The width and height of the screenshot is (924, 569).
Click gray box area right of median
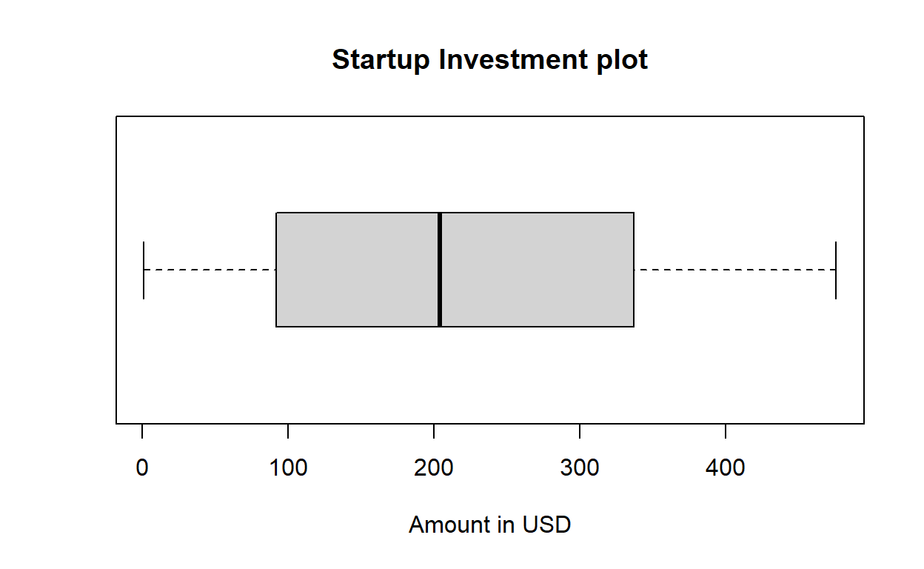(x=538, y=270)
